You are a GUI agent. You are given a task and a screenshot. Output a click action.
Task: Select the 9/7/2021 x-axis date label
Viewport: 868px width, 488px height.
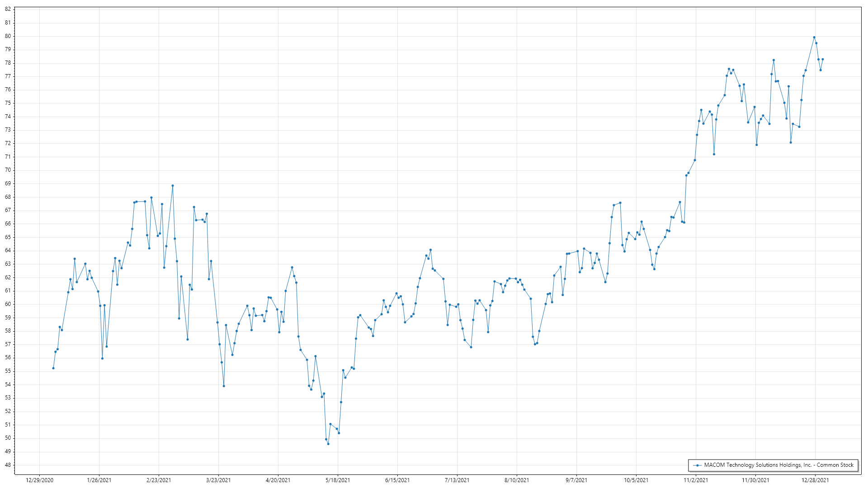[x=576, y=480]
